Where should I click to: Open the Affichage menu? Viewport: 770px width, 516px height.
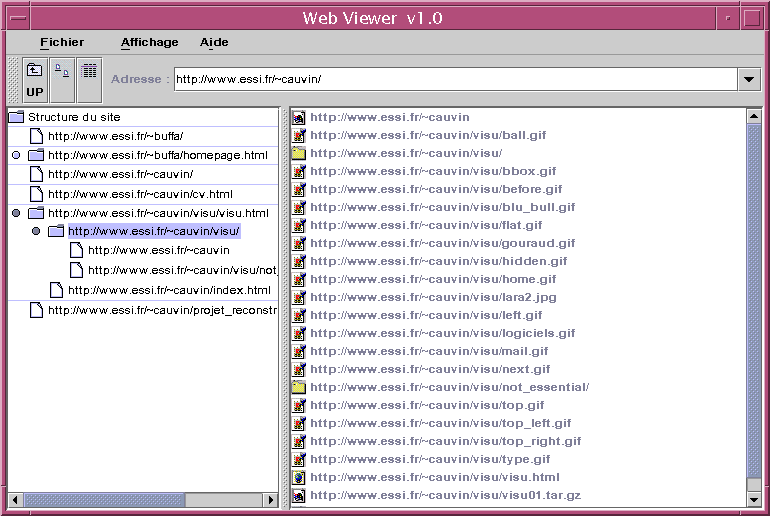pos(149,42)
